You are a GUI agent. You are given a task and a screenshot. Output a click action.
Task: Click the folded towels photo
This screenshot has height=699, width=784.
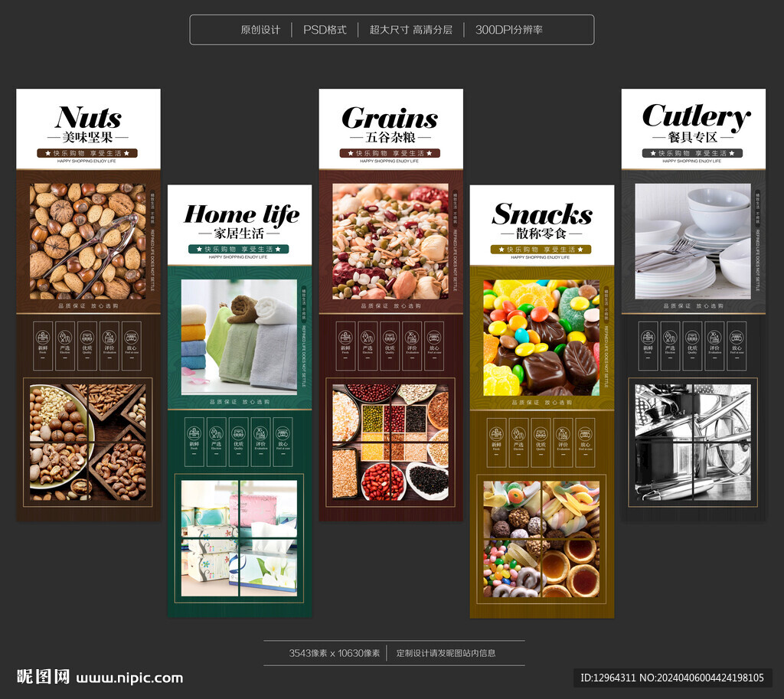point(239,338)
